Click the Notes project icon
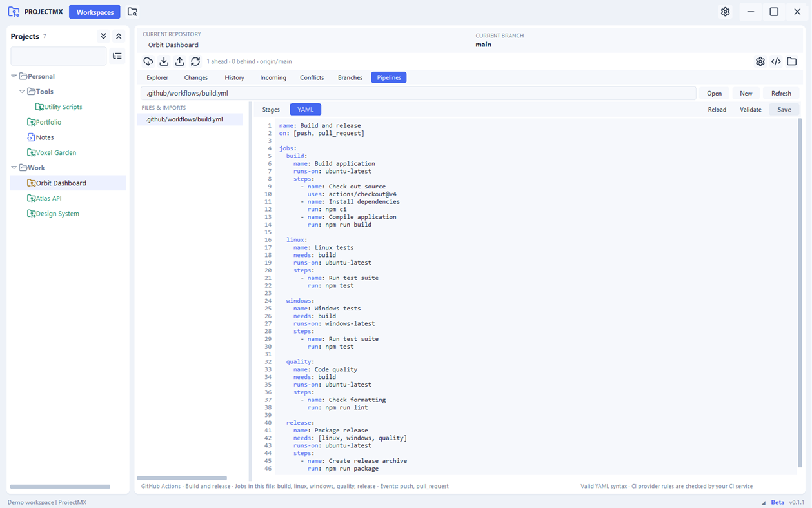Viewport: 812px width, 508px height. [31, 137]
